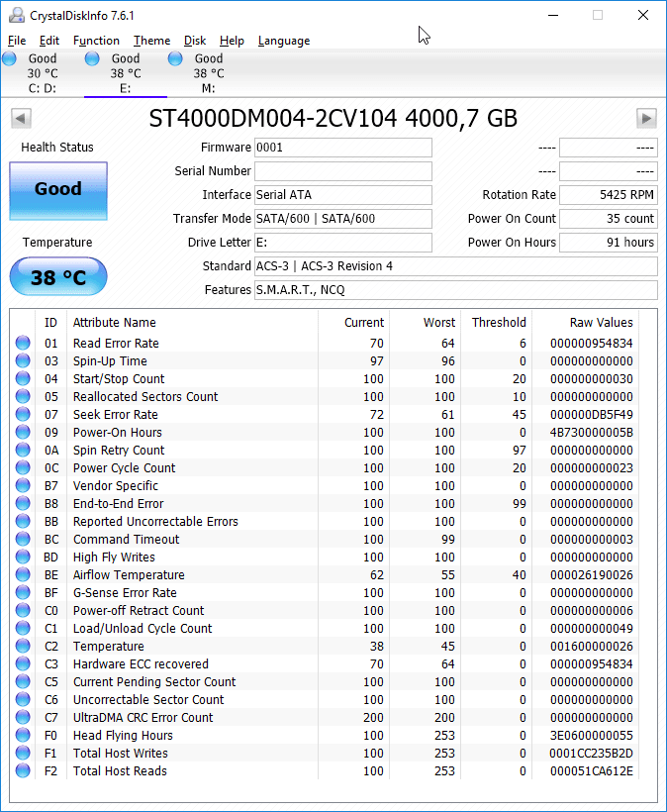Open the Function menu
Image resolution: width=667 pixels, height=812 pixels.
(x=96, y=41)
